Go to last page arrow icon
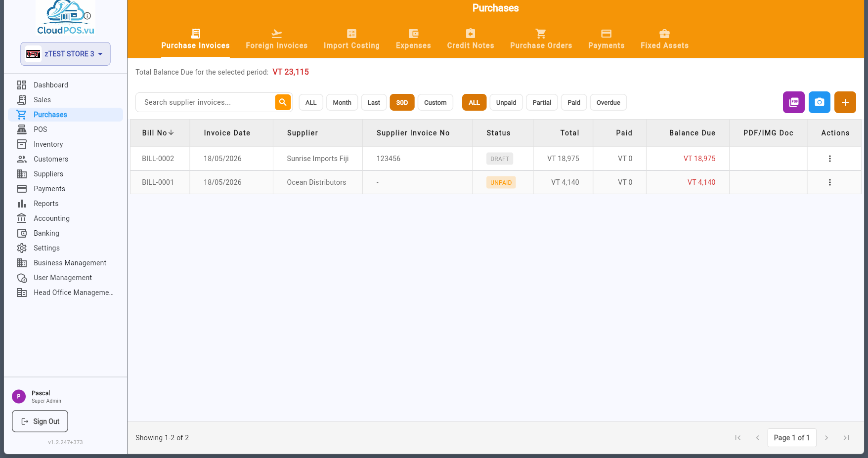This screenshot has width=868, height=458. (x=846, y=438)
